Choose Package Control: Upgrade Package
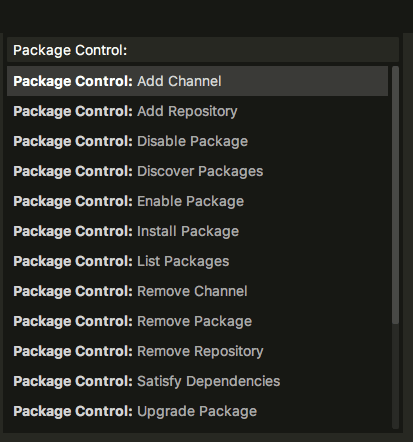Screen dimensions: 413x442 197,411
